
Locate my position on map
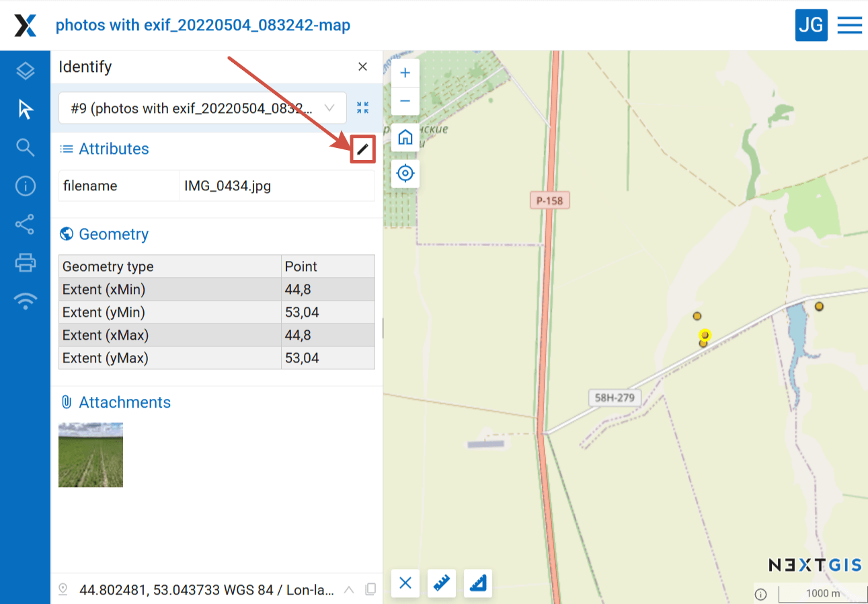(405, 174)
